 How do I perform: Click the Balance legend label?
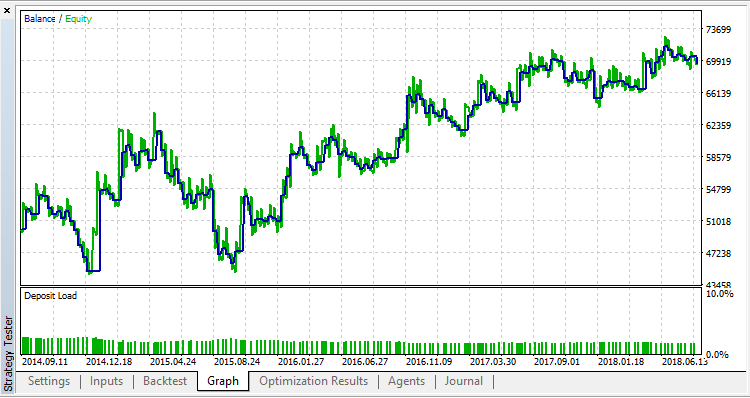[x=40, y=19]
